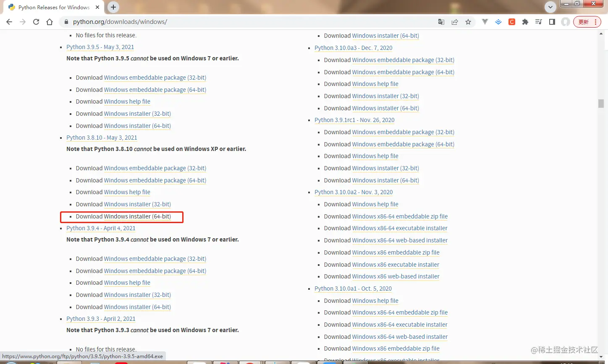
Task: Download Python 3.10.0a2 x86-64 web-based installer
Action: click(x=400, y=240)
